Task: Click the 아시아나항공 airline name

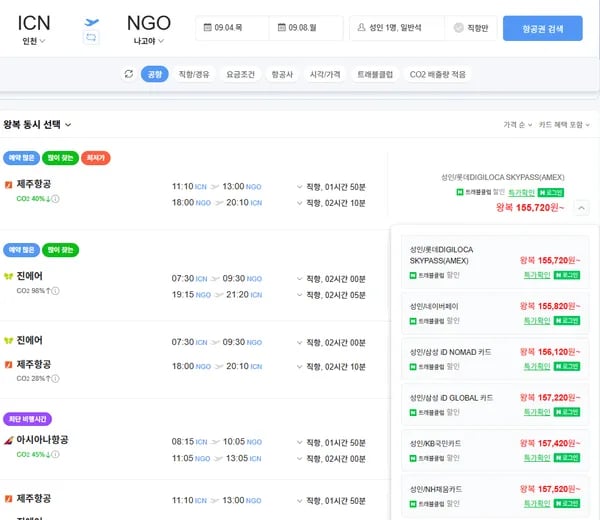Action: pyautogui.click(x=42, y=440)
